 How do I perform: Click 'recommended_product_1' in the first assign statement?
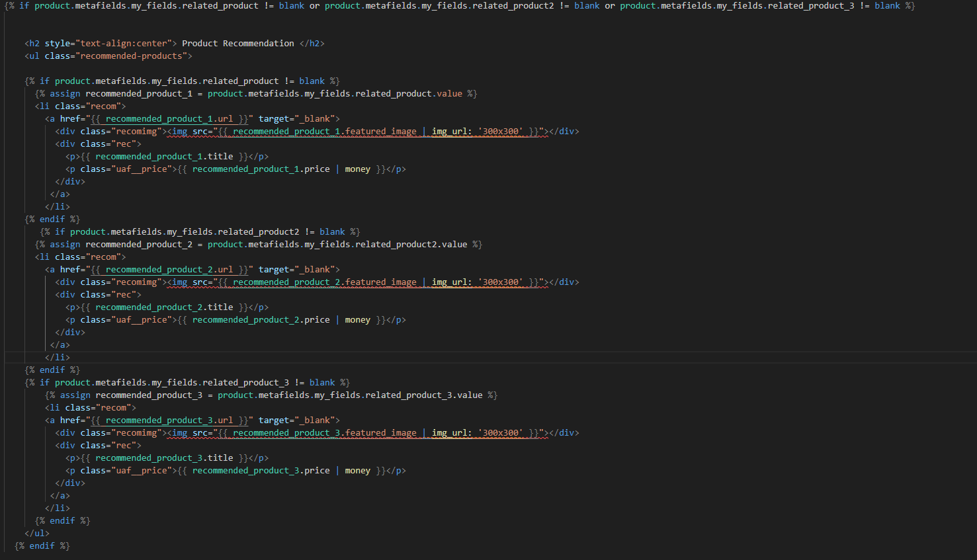(x=138, y=94)
